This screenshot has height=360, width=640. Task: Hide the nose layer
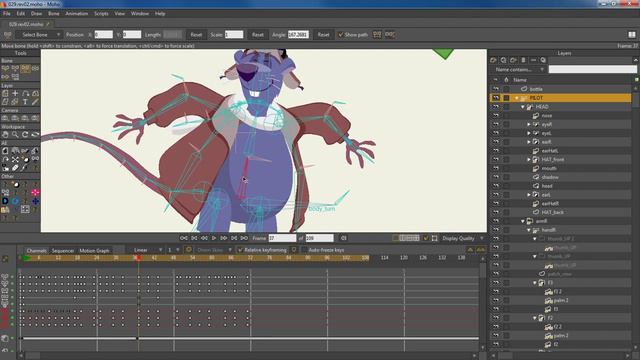[496, 116]
